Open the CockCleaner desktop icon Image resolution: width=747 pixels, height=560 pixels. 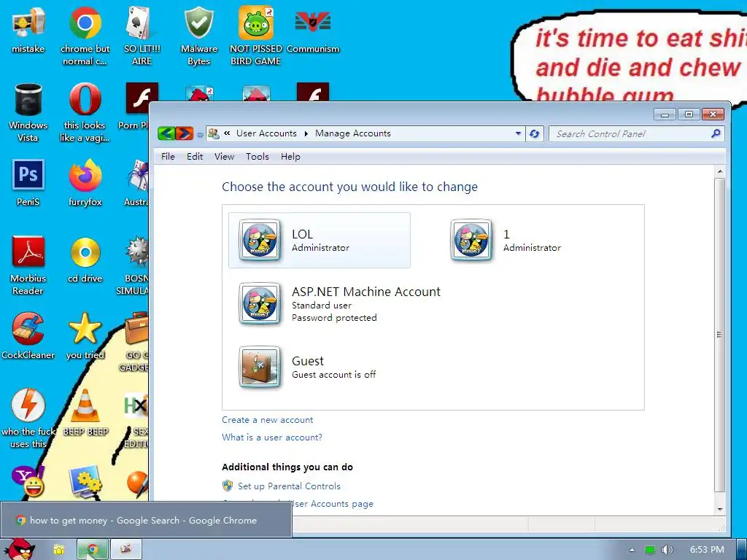[x=28, y=335]
